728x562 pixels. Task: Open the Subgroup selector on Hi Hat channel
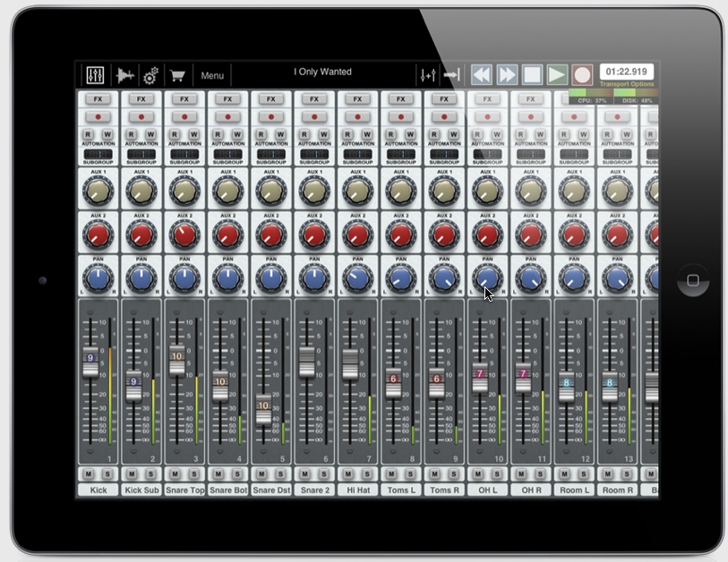pos(357,154)
